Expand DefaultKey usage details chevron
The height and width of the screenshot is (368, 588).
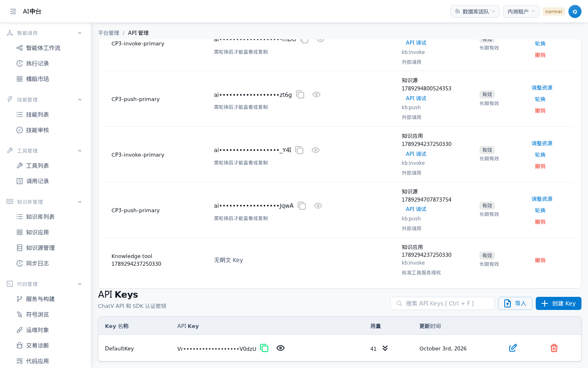tap(385, 348)
